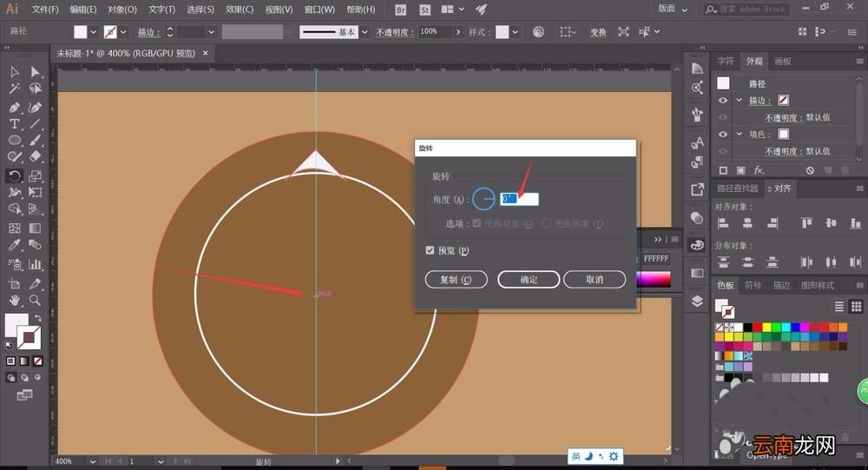Open 样式 graphic style dropdown
The width and height of the screenshot is (868, 470).
pyautogui.click(x=516, y=32)
